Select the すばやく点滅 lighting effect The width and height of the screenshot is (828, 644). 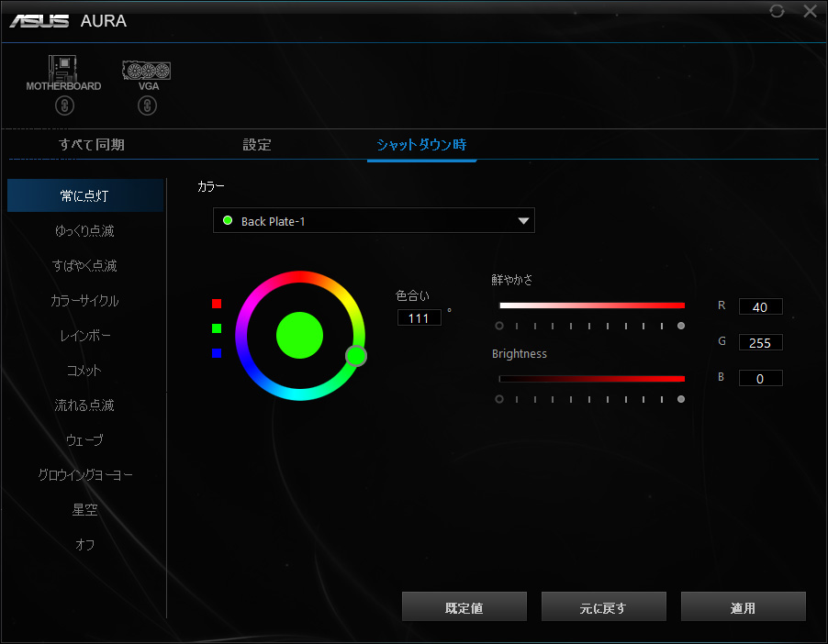85,265
